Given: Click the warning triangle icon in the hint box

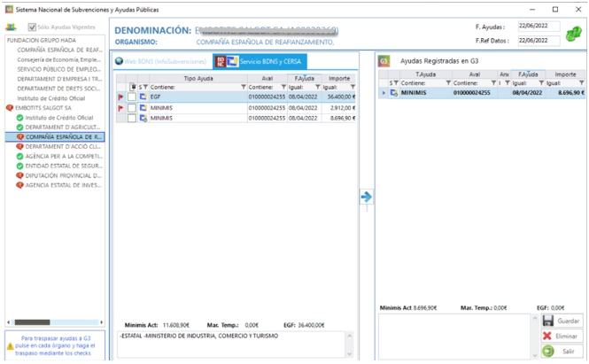Looking at the screenshot, I should 10,346.
